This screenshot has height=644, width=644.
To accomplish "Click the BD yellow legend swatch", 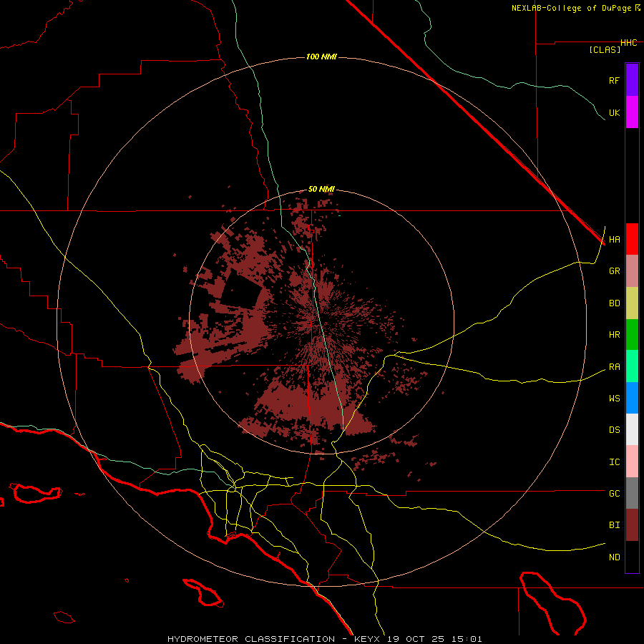I will pos(632,303).
